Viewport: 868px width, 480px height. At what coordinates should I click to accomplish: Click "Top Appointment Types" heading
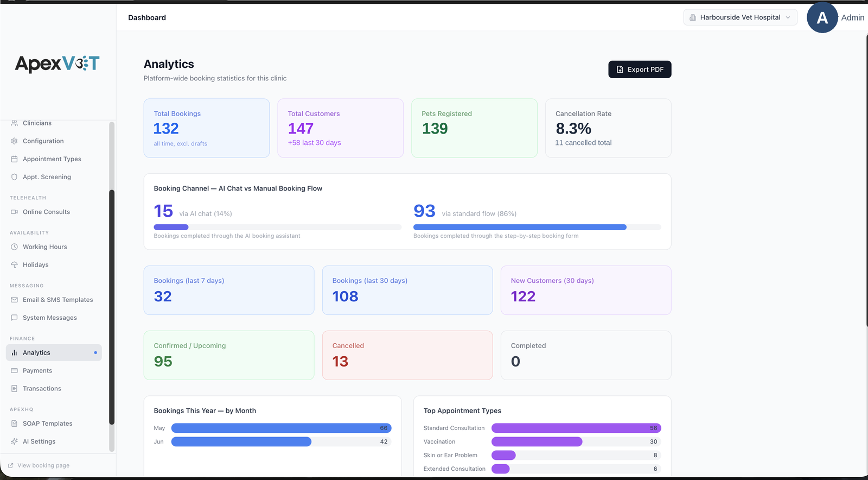(x=462, y=411)
